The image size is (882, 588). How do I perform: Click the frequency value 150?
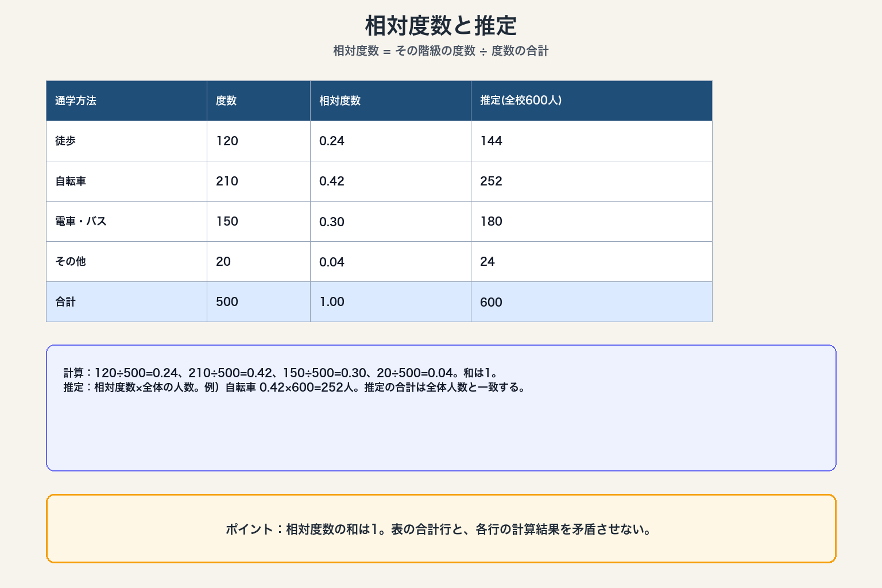click(227, 221)
